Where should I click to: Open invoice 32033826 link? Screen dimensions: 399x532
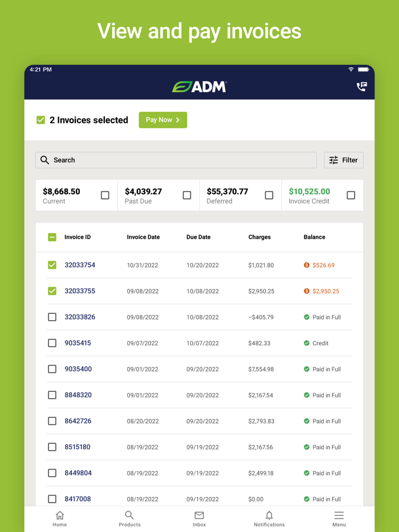[x=80, y=317]
